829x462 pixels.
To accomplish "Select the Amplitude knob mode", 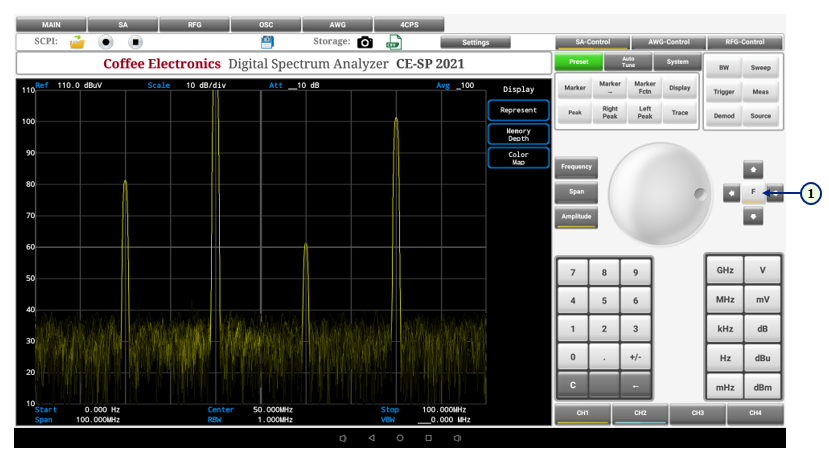I will click(x=575, y=216).
